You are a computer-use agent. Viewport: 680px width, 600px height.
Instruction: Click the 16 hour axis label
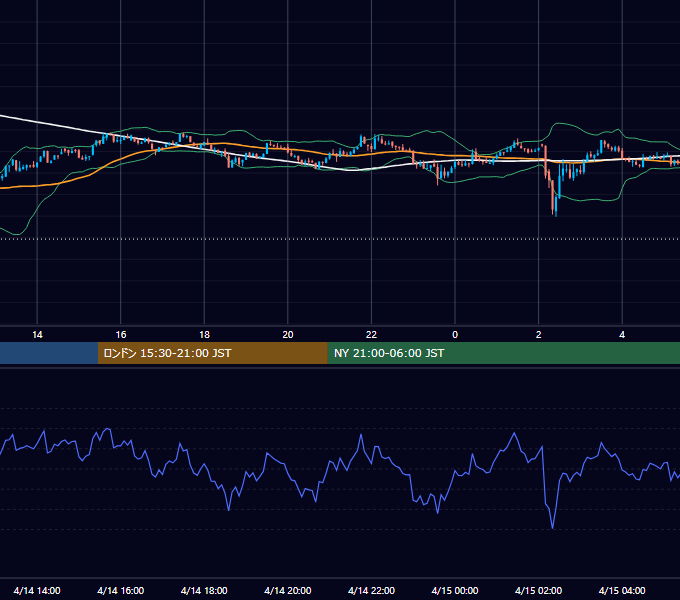[121, 335]
